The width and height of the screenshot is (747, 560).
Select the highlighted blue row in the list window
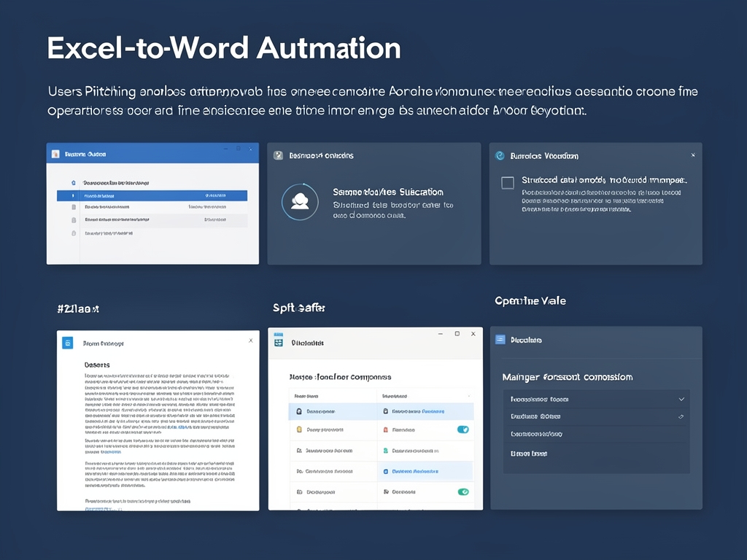point(152,195)
